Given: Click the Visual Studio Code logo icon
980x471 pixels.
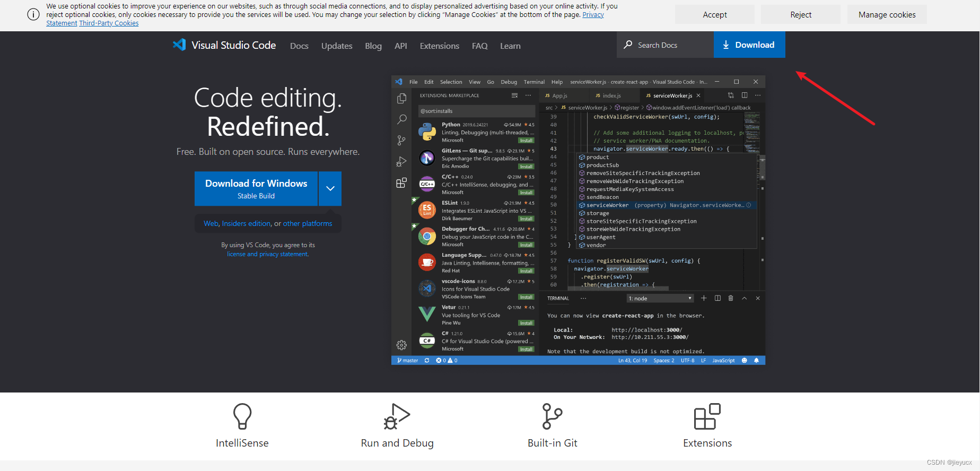Looking at the screenshot, I should click(x=179, y=45).
